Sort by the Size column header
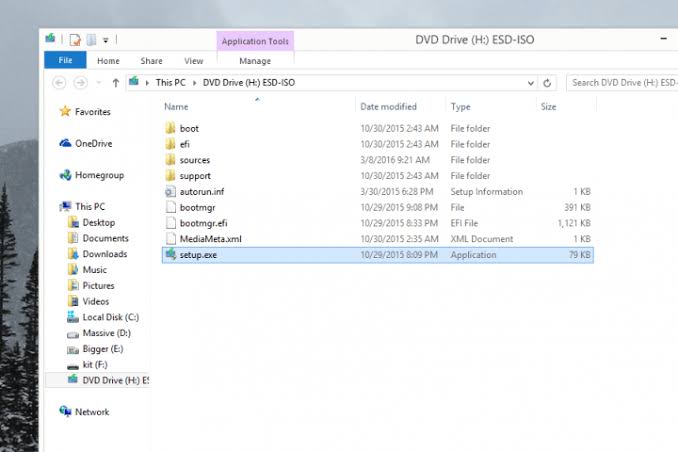This screenshot has width=678, height=452. 548,107
